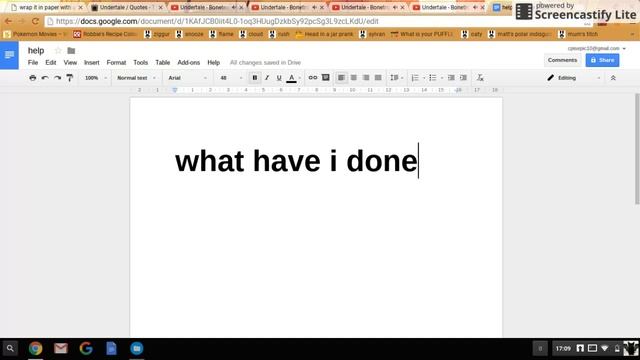Toggle bold formatting
Image resolution: width=640 pixels, height=360 pixels.
[x=255, y=78]
